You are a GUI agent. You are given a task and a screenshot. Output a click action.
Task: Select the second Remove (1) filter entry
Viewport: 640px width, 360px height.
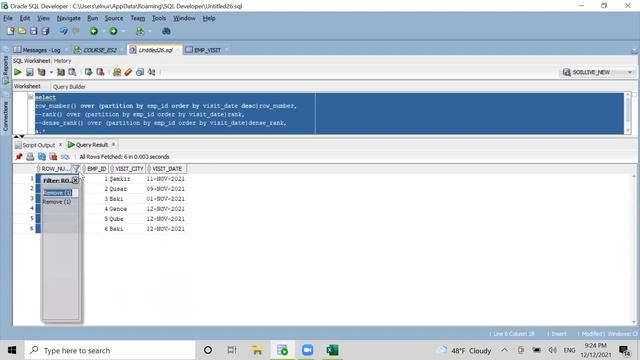57,202
